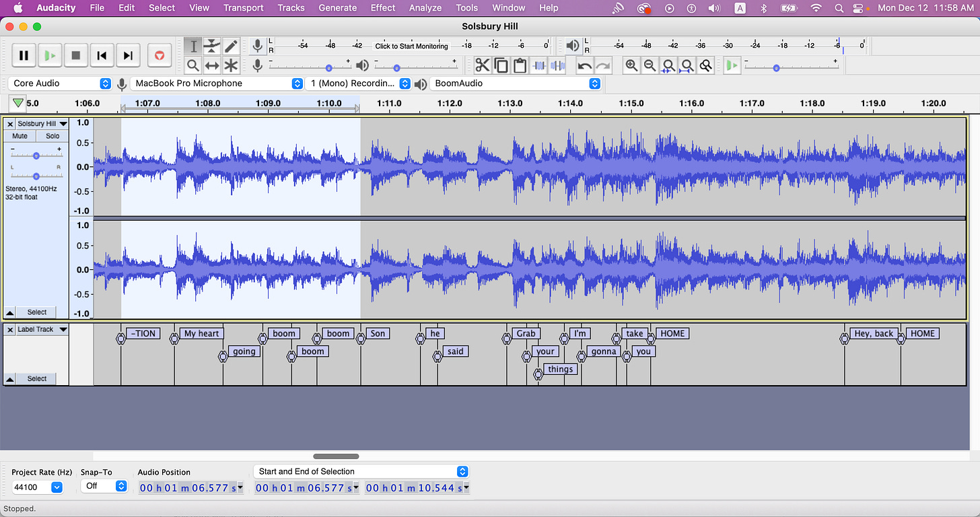Select the Envelope tool
Image resolution: width=980 pixels, height=517 pixels.
pos(212,46)
